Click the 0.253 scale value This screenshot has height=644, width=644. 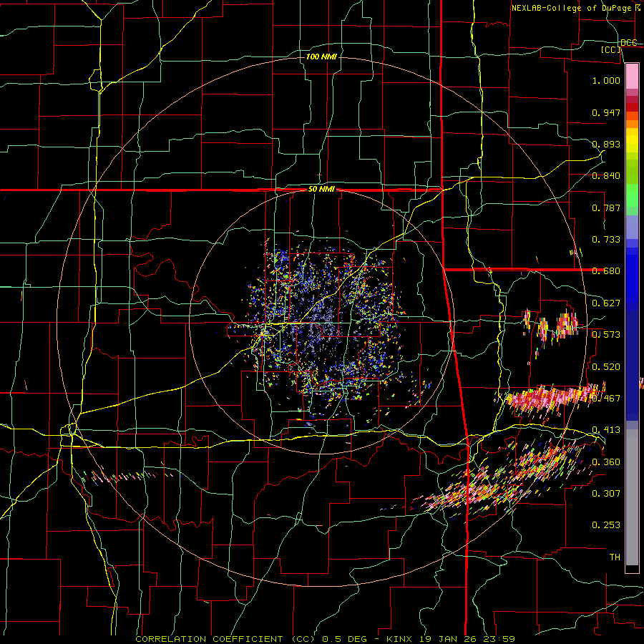pyautogui.click(x=606, y=525)
